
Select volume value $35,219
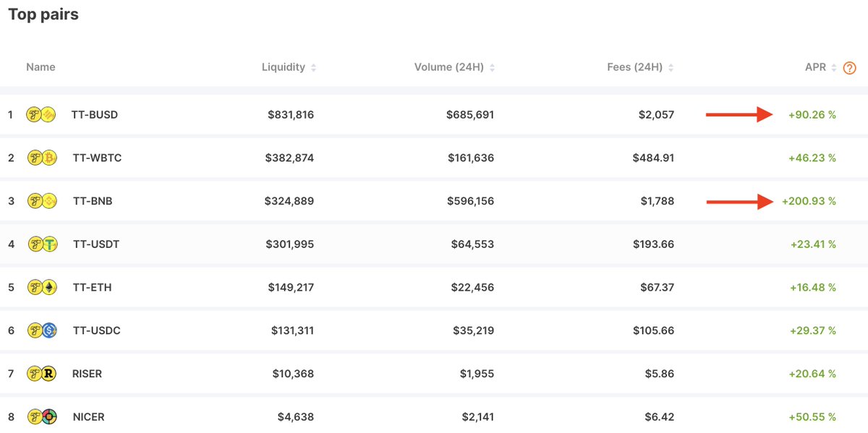coord(475,330)
